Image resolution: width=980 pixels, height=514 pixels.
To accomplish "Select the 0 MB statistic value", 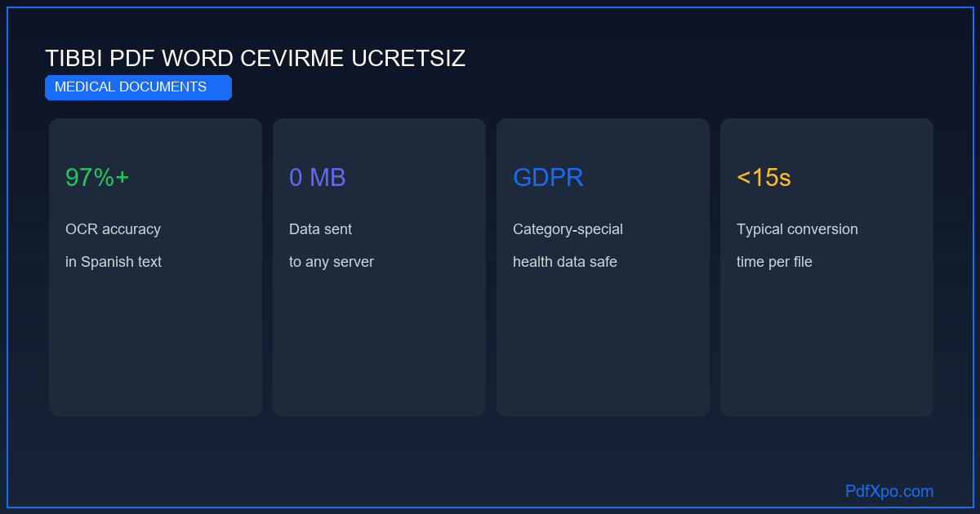I will click(x=318, y=177).
